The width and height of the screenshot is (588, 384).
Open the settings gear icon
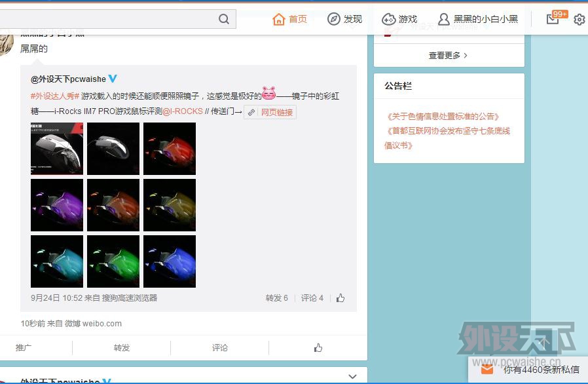tap(579, 20)
